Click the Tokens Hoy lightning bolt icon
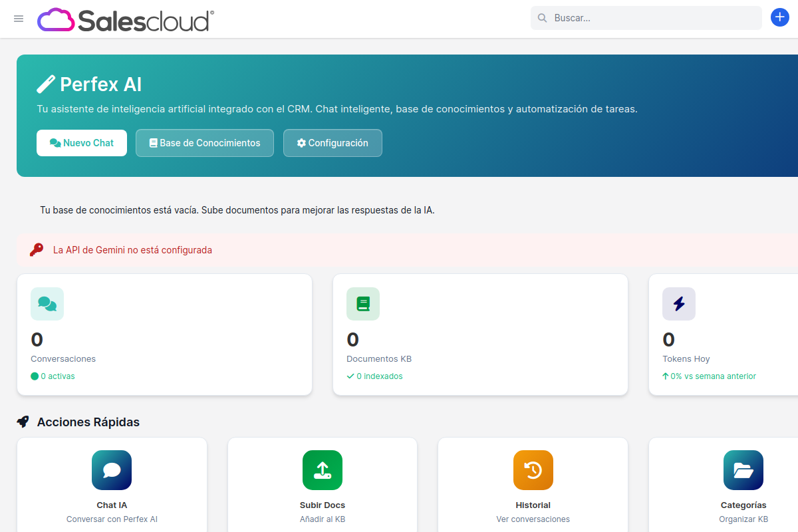798x532 pixels. click(x=678, y=304)
